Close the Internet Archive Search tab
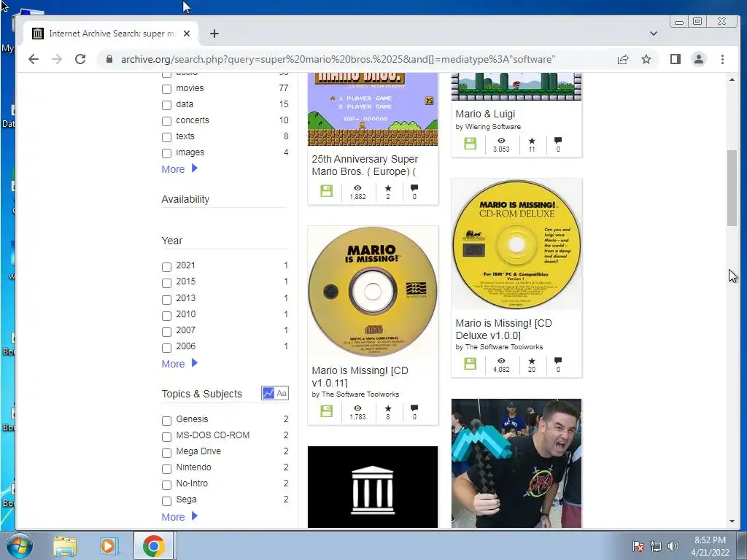This screenshot has width=747, height=560. (187, 34)
